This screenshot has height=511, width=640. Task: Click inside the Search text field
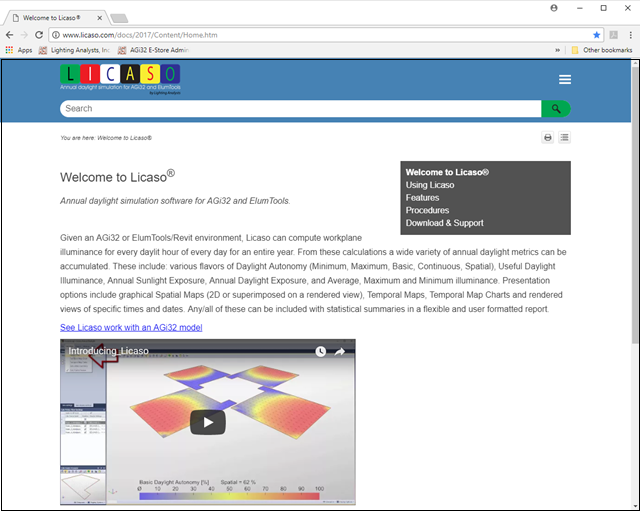click(x=300, y=108)
